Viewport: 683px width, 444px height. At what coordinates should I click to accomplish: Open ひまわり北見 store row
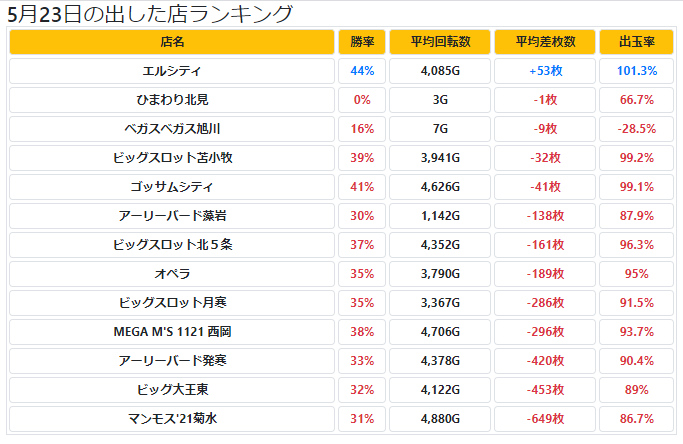pos(172,100)
